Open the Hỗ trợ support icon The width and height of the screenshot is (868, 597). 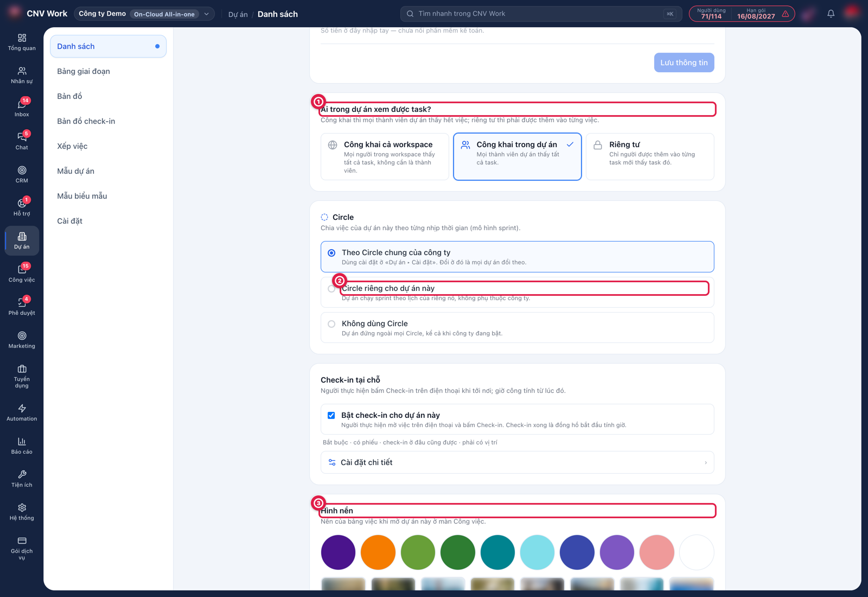click(x=22, y=207)
